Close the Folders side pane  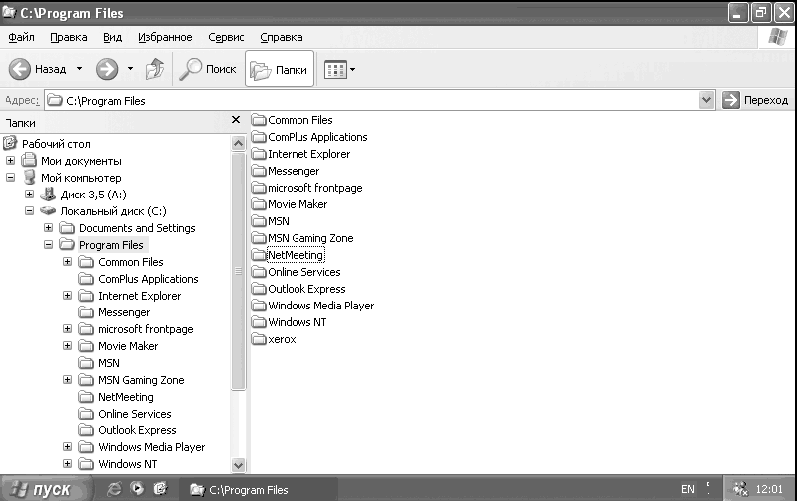236,120
